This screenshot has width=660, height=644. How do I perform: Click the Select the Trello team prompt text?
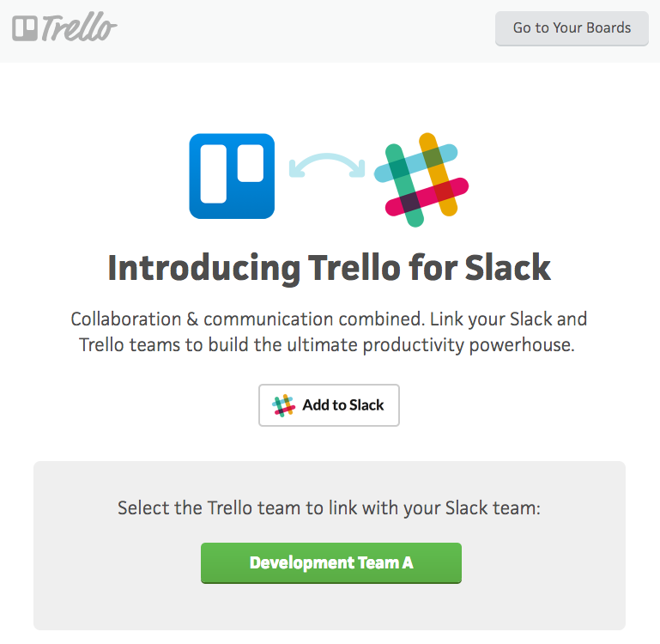click(330, 508)
